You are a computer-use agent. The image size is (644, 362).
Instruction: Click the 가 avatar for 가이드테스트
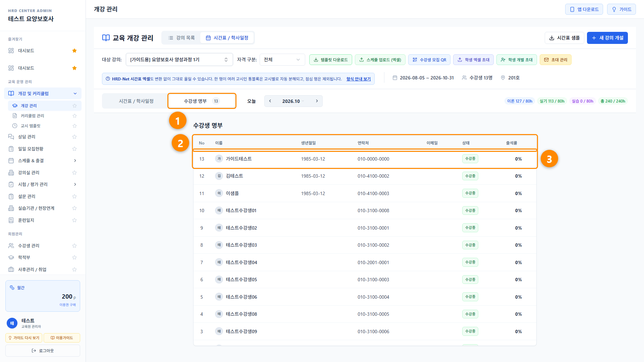(219, 159)
